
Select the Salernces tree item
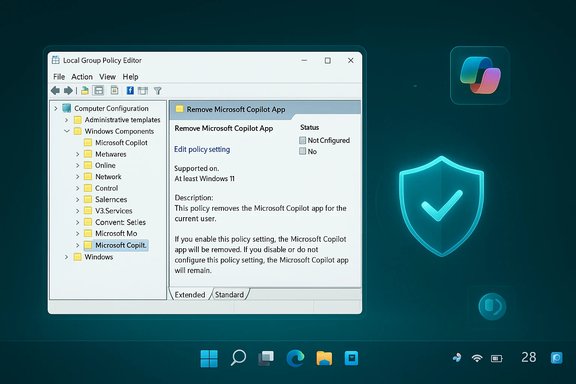111,200
